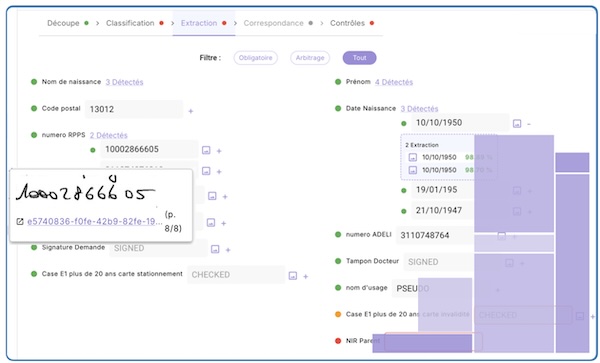Open document link e5740836-f0fe-42b9-82fe-19...

(x=95, y=221)
